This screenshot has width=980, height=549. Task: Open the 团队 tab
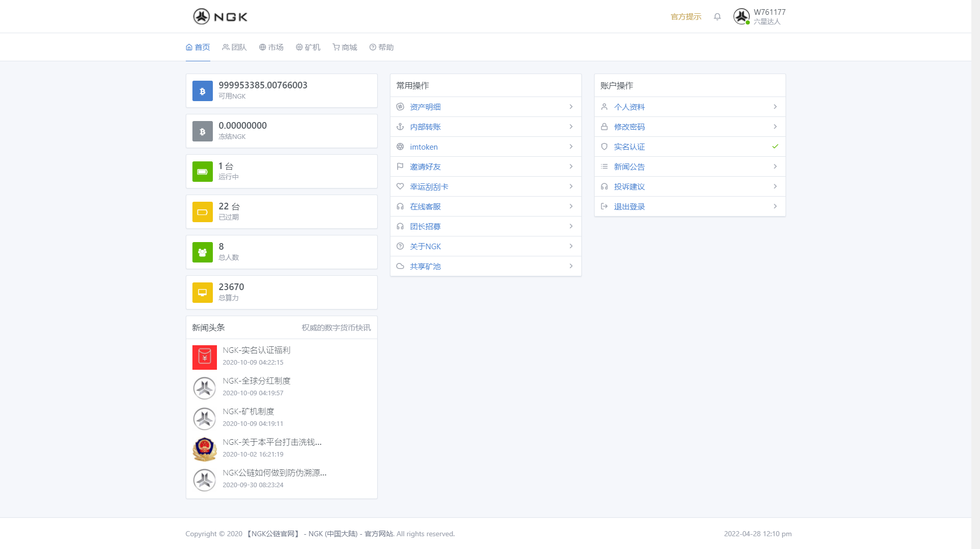click(x=234, y=47)
